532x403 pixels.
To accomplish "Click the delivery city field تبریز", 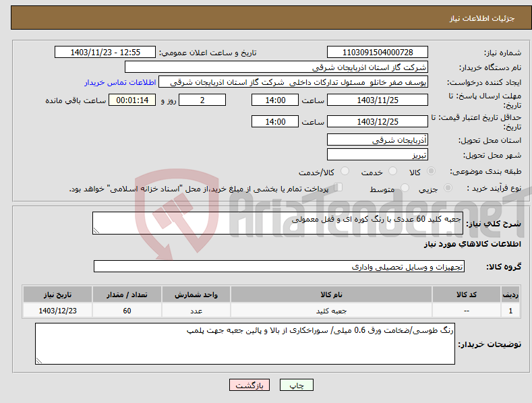I will tap(378, 155).
